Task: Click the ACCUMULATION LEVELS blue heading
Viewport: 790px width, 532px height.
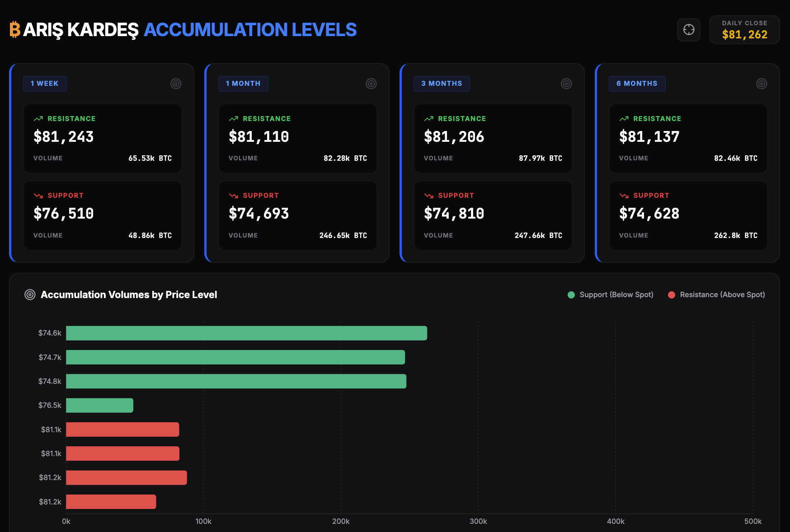Action: [250, 30]
